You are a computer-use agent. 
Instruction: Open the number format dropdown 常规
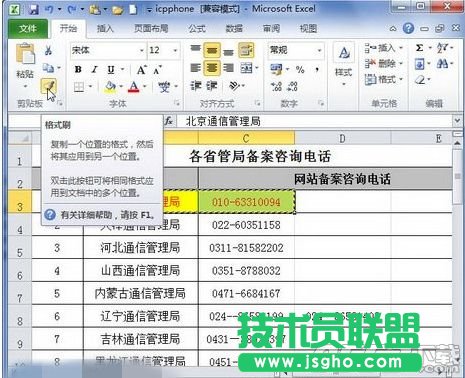[x=319, y=50]
